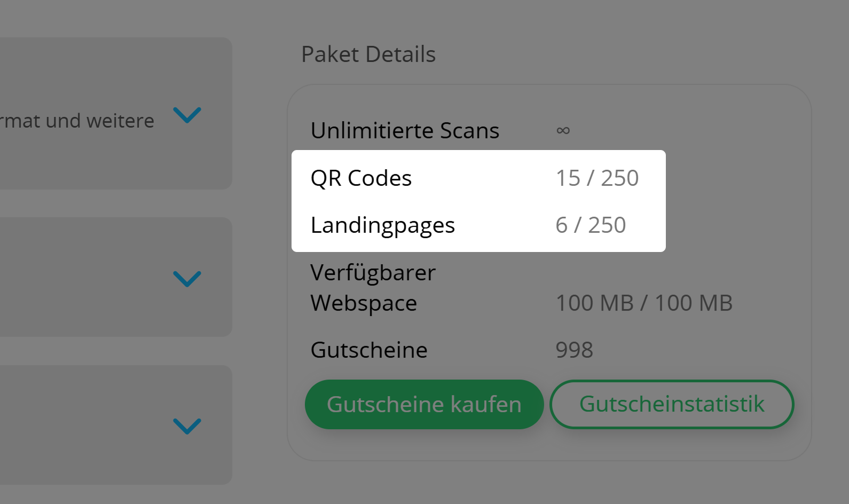The height and width of the screenshot is (504, 849).
Task: Click the infinity symbol next to Unlimitierte Scans
Action: pos(564,130)
